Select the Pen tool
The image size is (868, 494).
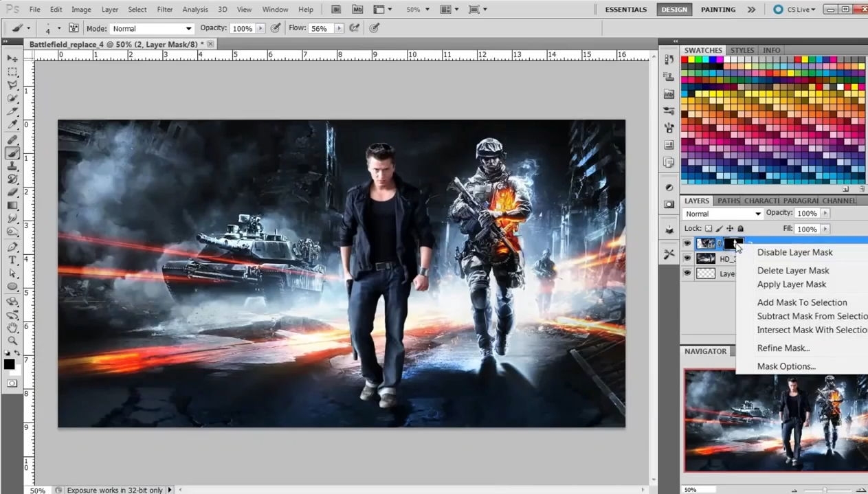(12, 247)
